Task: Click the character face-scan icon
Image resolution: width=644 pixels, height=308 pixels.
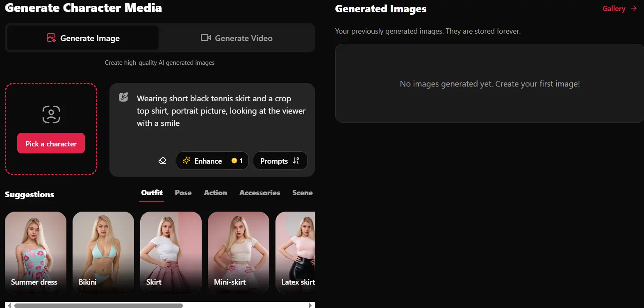Action: [51, 114]
